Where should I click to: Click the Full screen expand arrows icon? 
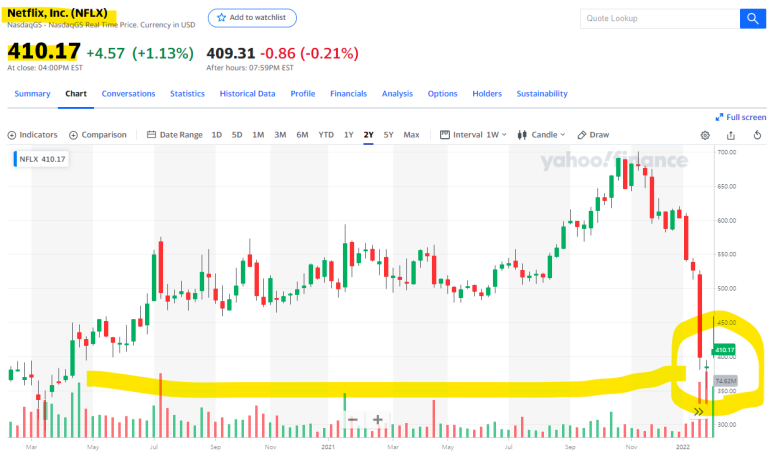pyautogui.click(x=719, y=117)
